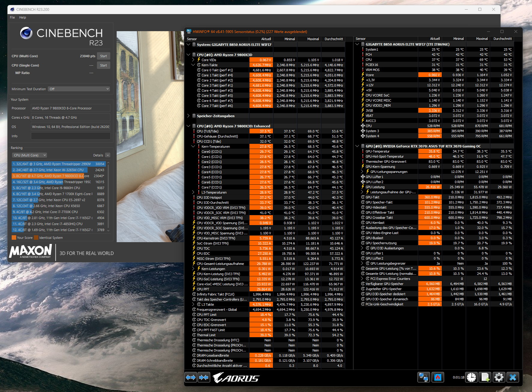Screen dimensions: 532x392
Task: Expand the GPU D3D Auslastungen row
Action: click(x=362, y=248)
